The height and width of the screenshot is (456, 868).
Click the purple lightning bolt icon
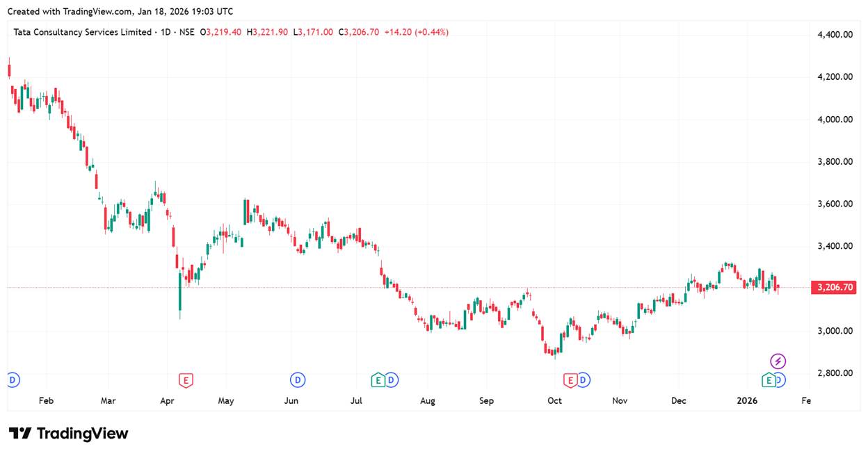click(778, 361)
